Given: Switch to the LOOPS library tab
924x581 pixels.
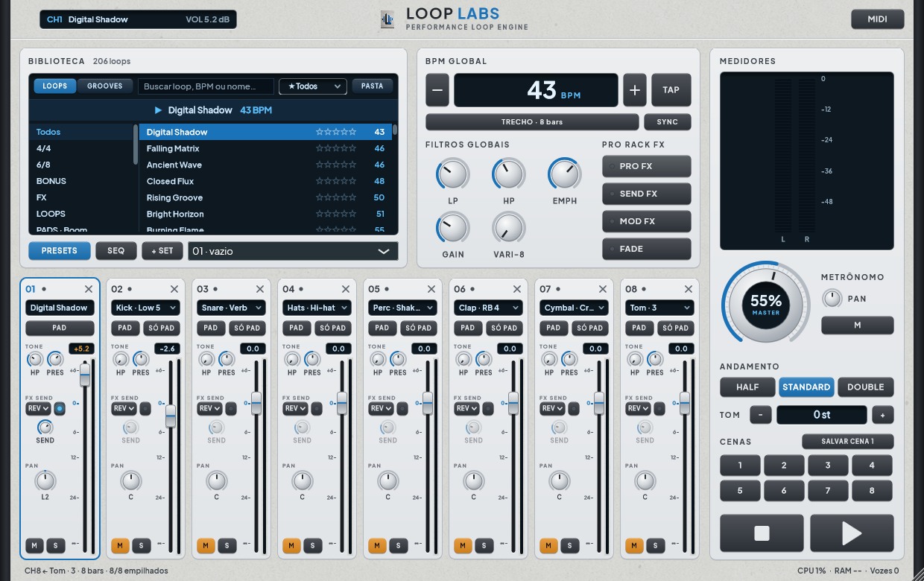Looking at the screenshot, I should (54, 86).
